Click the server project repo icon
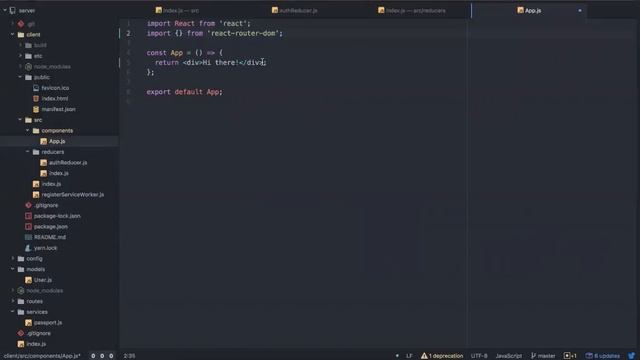 point(13,11)
